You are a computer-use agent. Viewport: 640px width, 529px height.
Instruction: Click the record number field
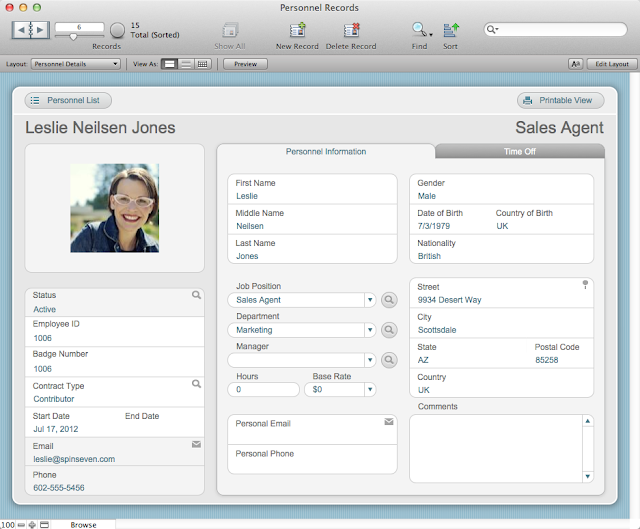(x=79, y=27)
